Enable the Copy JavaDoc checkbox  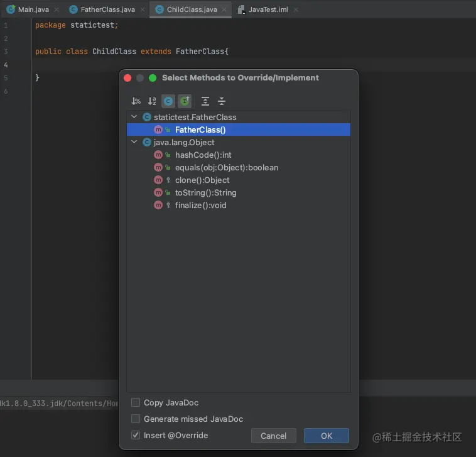[136, 402]
